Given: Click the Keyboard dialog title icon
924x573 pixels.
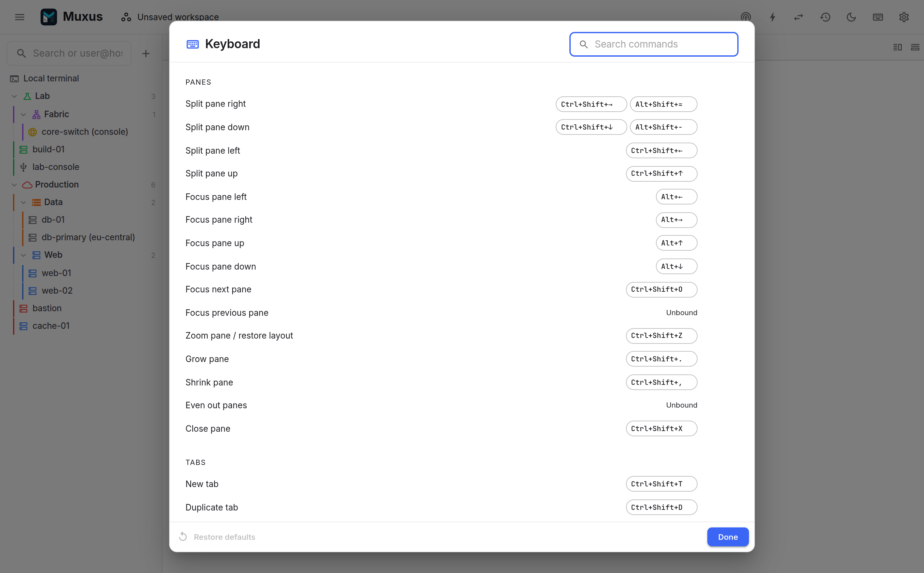Looking at the screenshot, I should [x=193, y=44].
